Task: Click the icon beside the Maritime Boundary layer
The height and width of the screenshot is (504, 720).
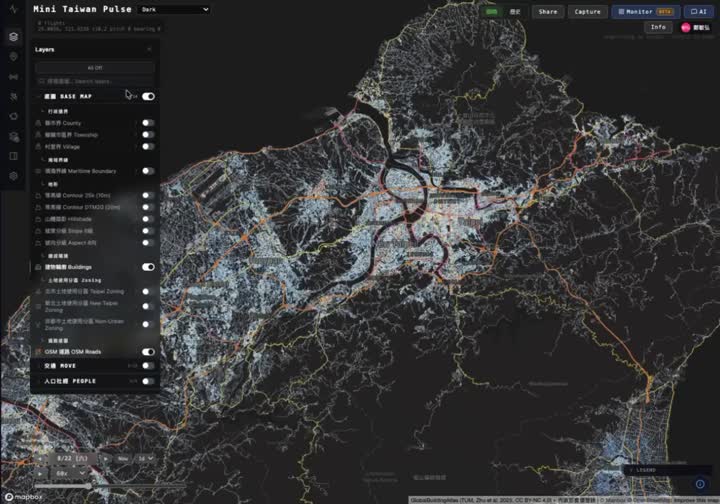Action: 39,171
